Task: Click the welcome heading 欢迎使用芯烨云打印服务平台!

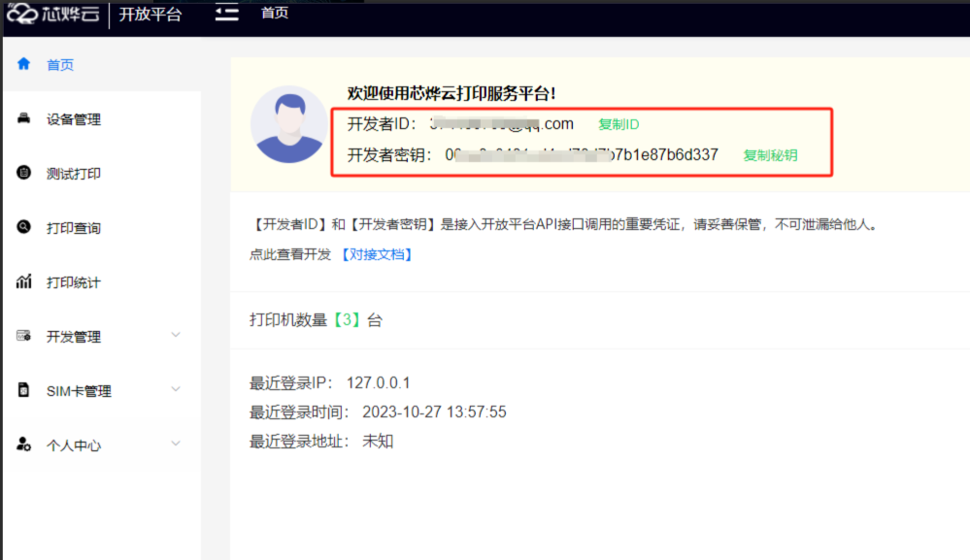Action: click(x=452, y=93)
